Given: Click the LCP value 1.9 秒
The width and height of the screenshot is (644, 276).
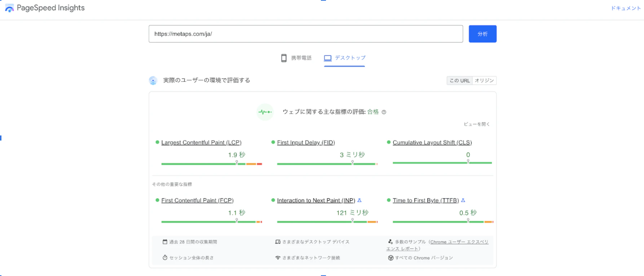Looking at the screenshot, I should click(x=237, y=155).
